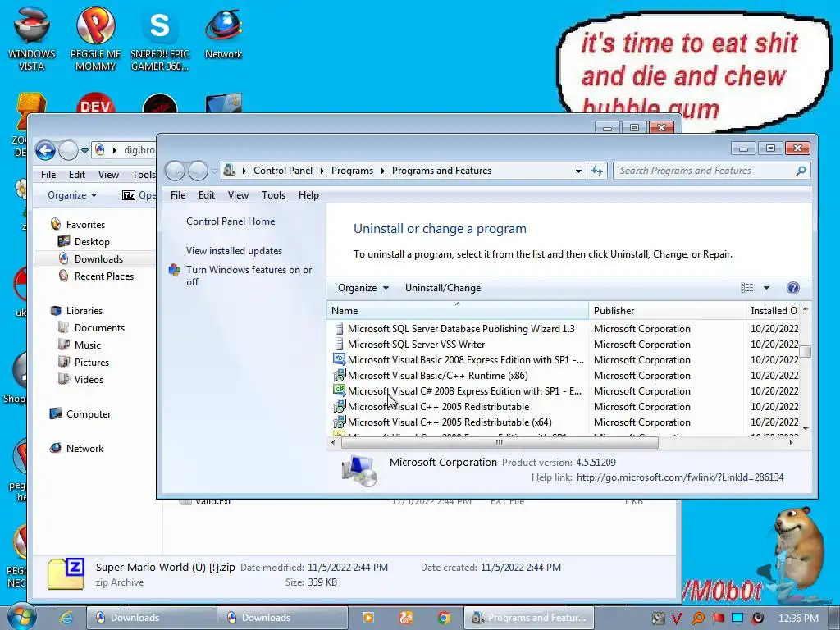The width and height of the screenshot is (840, 630).
Task: Open Documents under Libraries
Action: pyautogui.click(x=99, y=328)
